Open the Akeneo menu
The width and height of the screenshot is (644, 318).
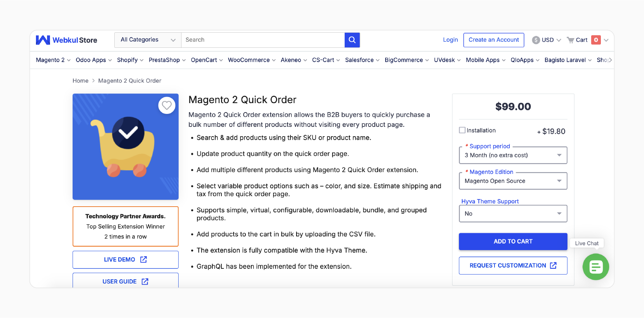pos(294,60)
